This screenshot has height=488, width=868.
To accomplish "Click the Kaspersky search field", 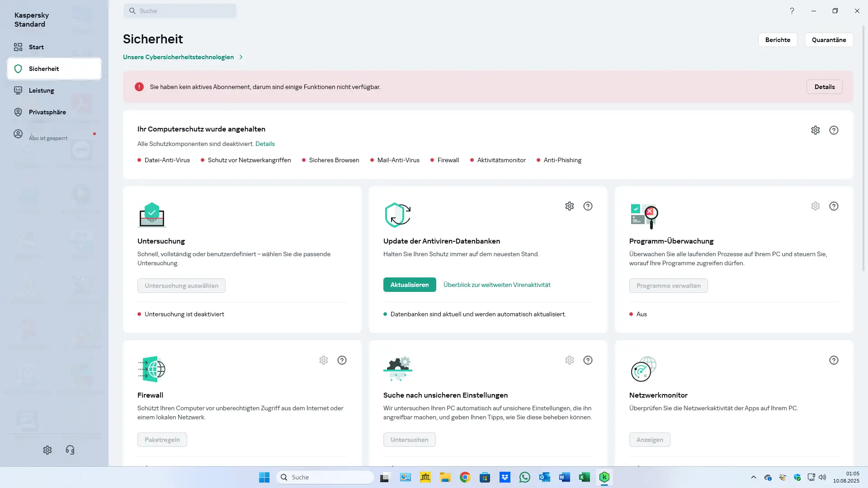I will (x=180, y=11).
